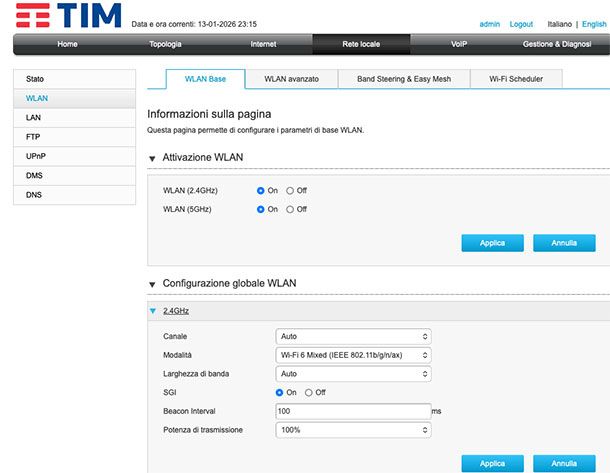Viewport: 610px width, 473px height.
Task: Turn WLAN (5GHz) Off
Action: click(290, 209)
